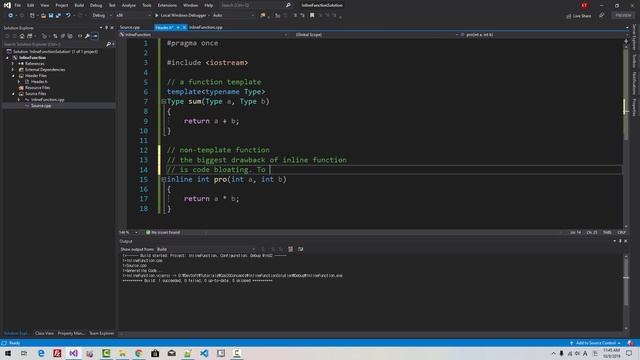Click Undo icon in toolbar
The image size is (640, 360).
(68, 16)
